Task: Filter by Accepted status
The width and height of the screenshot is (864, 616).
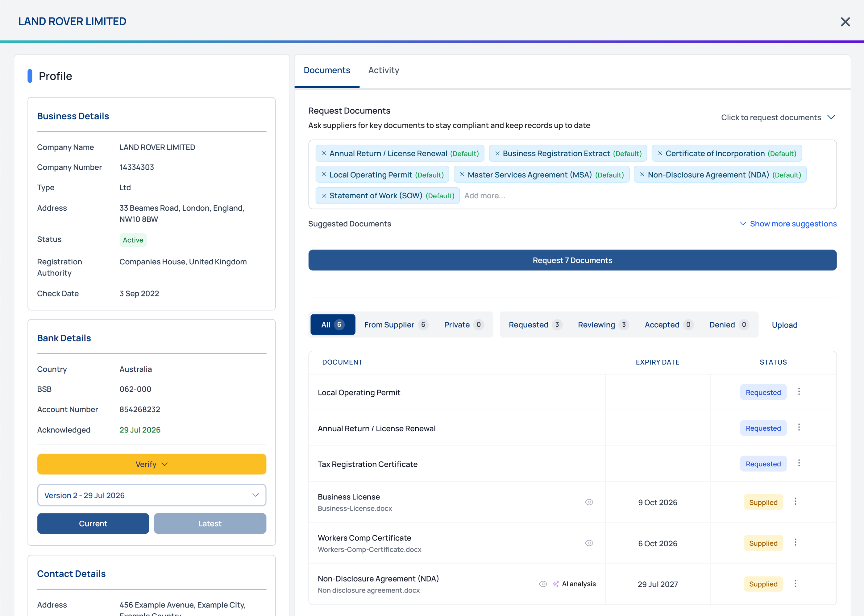Action: (669, 325)
